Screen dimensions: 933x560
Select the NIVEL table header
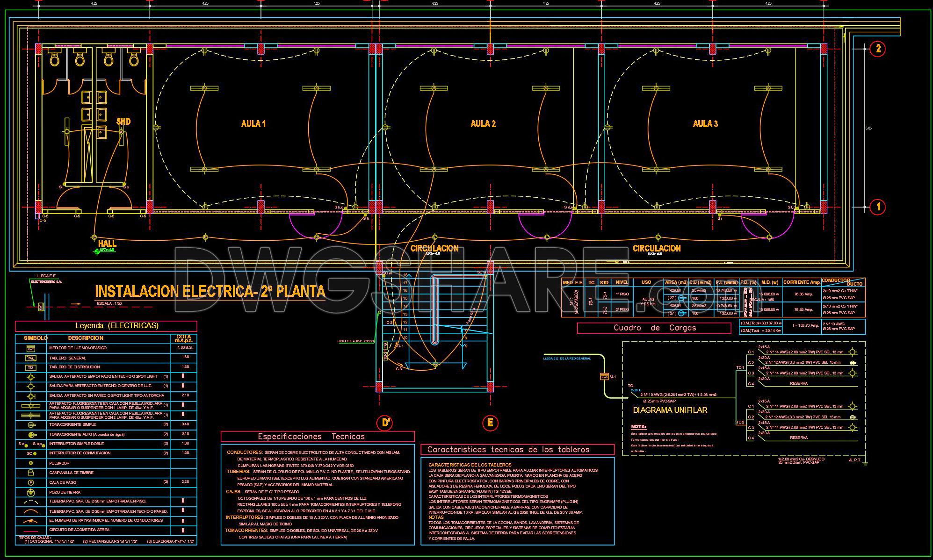622,282
